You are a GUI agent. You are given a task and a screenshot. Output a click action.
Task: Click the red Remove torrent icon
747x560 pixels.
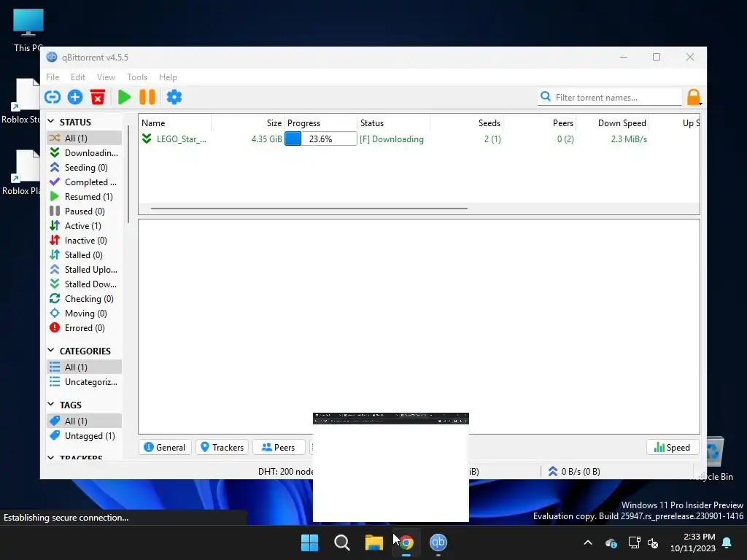[x=98, y=97]
